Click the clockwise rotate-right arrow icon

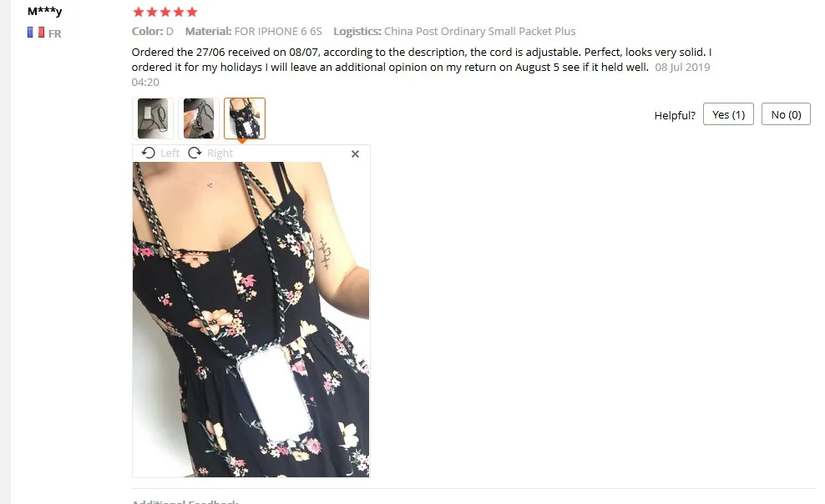[195, 153]
